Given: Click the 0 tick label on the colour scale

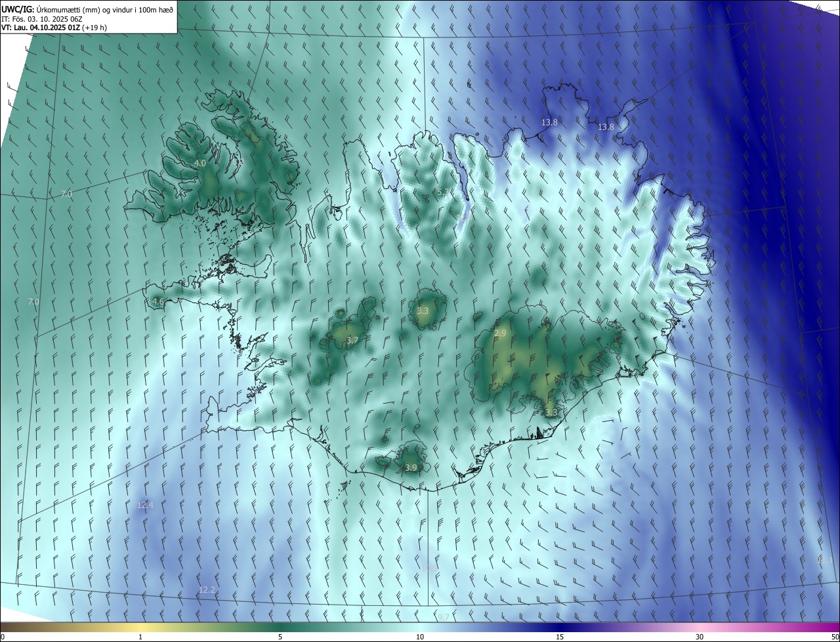Looking at the screenshot, I should tap(3, 637).
